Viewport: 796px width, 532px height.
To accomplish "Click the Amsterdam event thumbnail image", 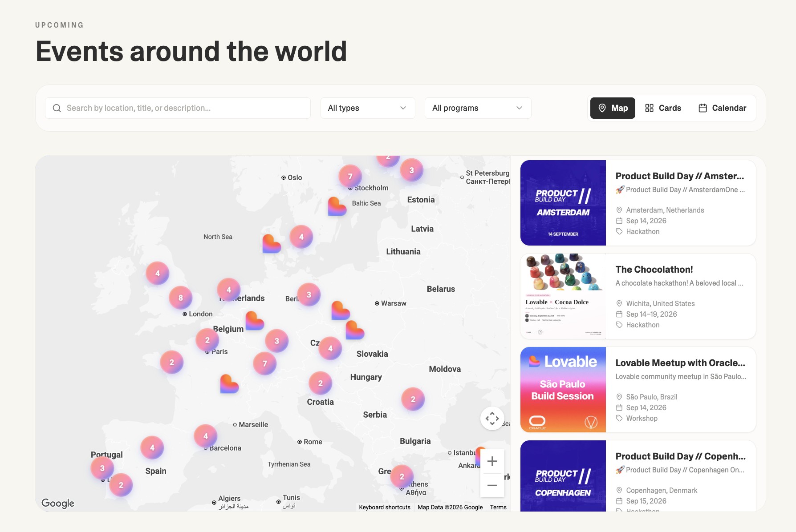I will (563, 203).
